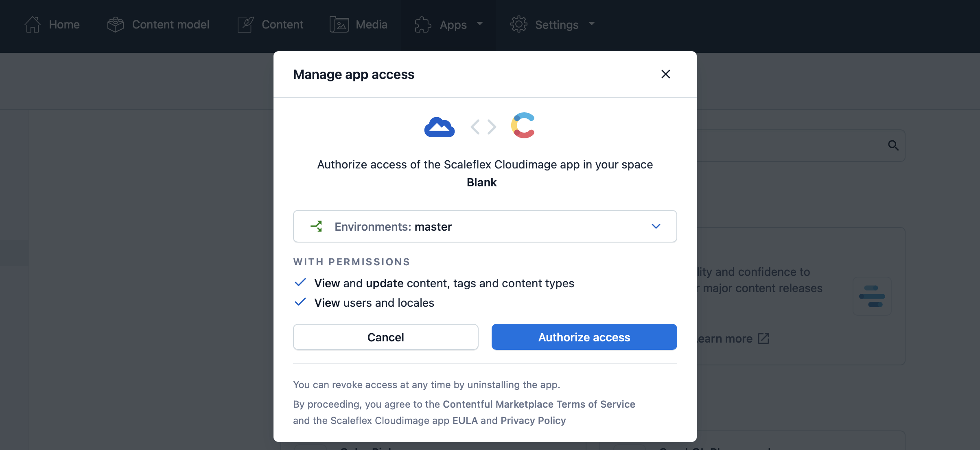Click the Media image icon
Screen dimensions: 980x450
tap(339, 24)
